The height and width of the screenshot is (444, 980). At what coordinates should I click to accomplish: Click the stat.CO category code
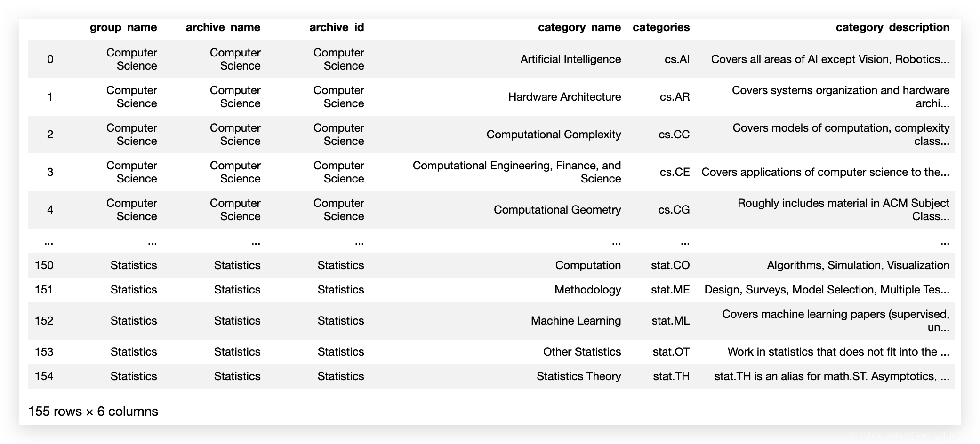670,265
